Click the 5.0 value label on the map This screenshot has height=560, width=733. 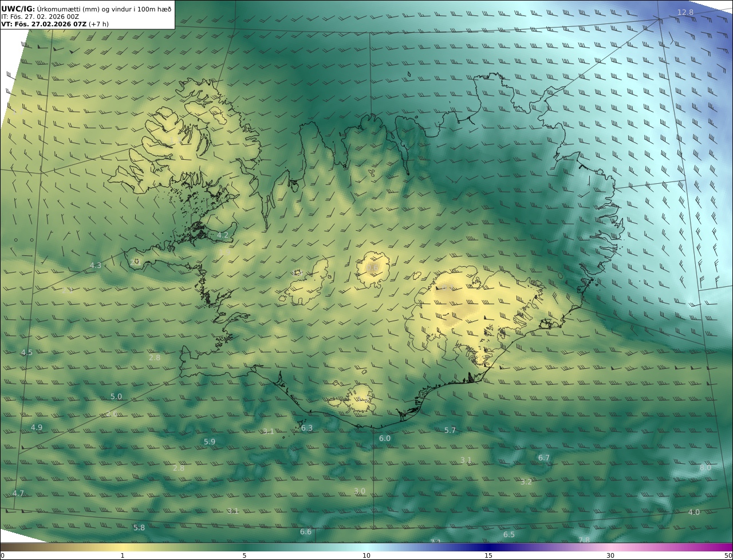pos(116,396)
